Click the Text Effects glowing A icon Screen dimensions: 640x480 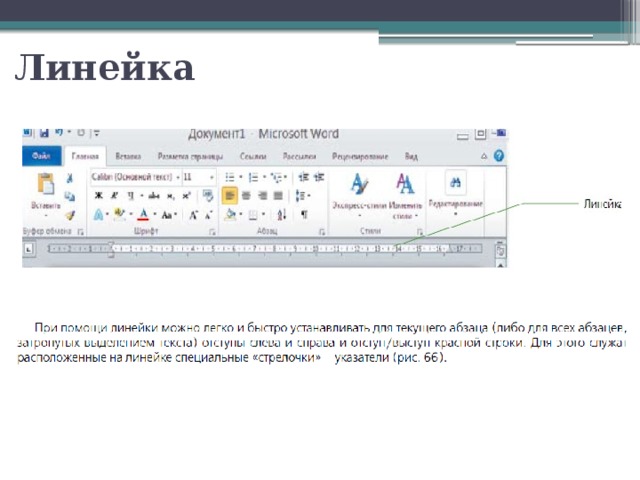tap(98, 214)
